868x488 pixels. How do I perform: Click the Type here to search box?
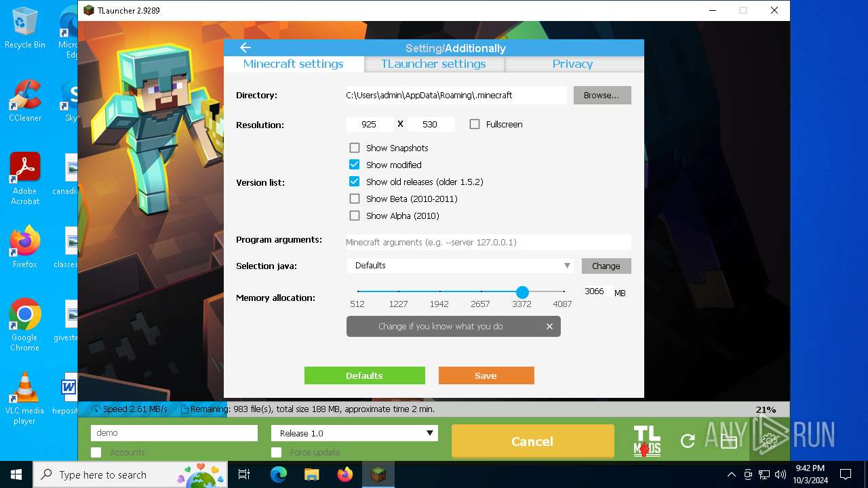[x=132, y=474]
